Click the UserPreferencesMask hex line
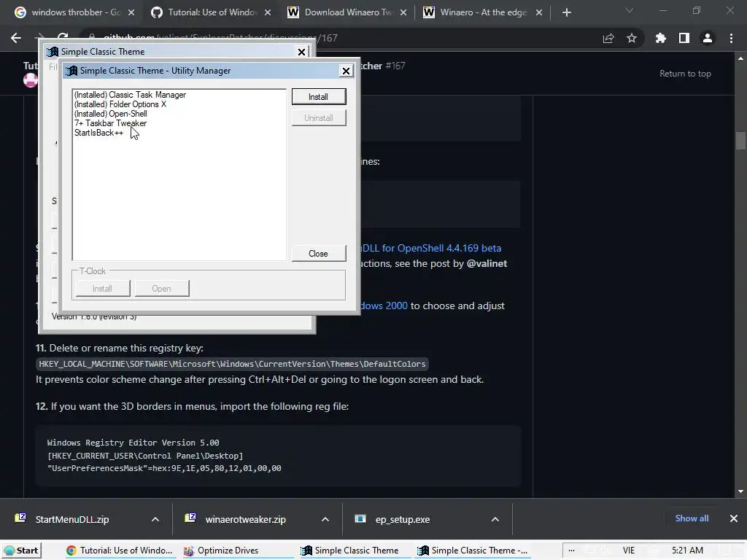 164,468
